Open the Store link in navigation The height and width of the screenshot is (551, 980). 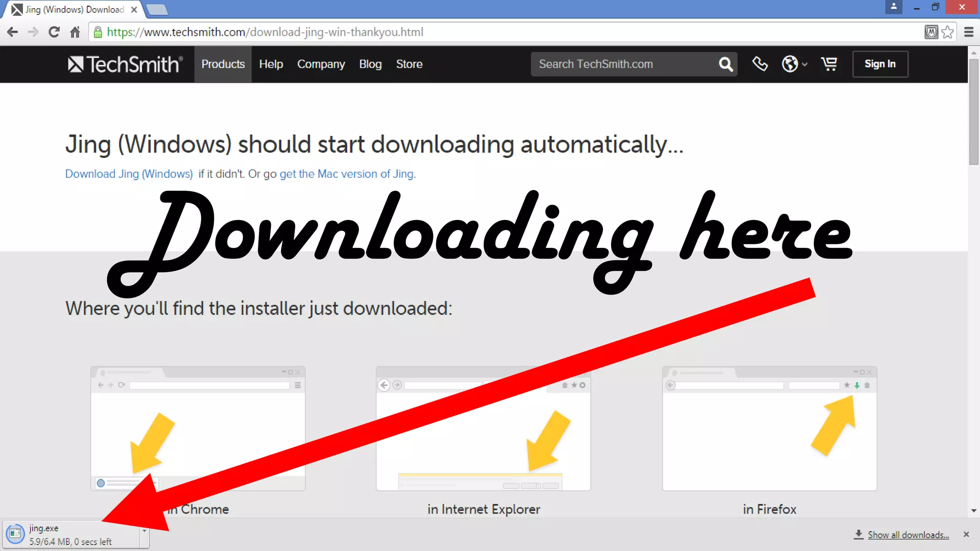[x=409, y=64]
